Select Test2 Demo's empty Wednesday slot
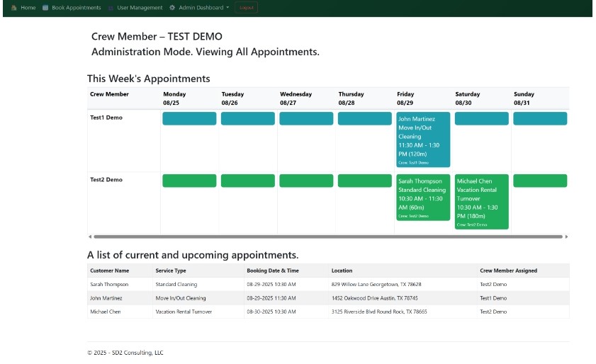 [306, 181]
